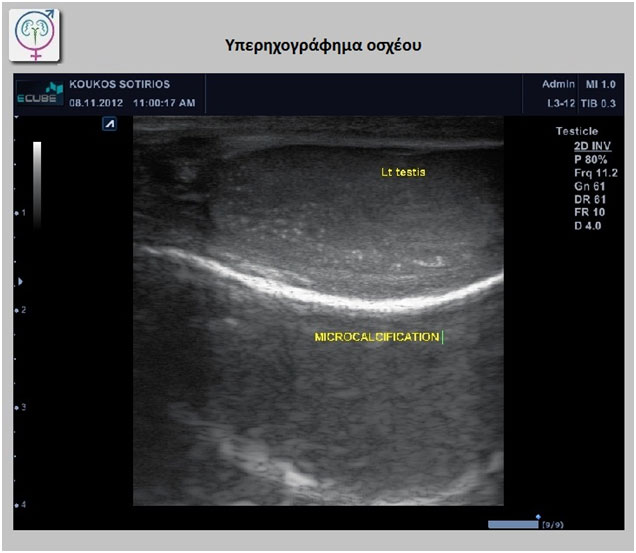
Task: Click the cine loop progress bar
Action: [513, 525]
